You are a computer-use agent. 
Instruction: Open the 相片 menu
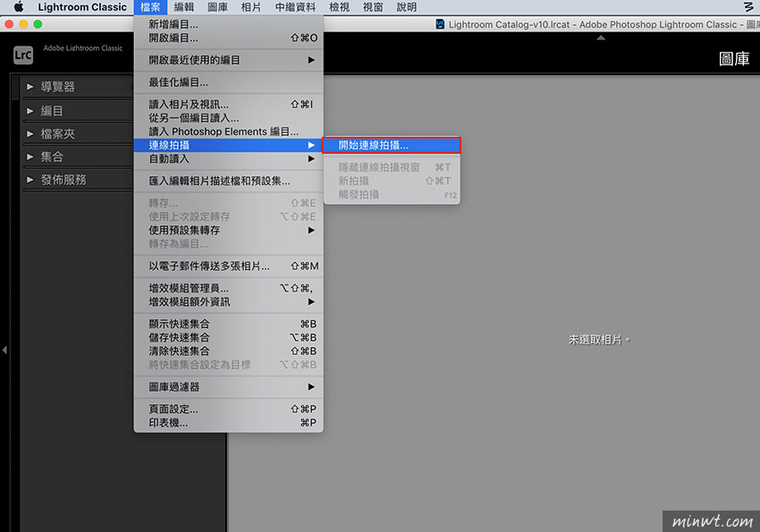(x=251, y=7)
